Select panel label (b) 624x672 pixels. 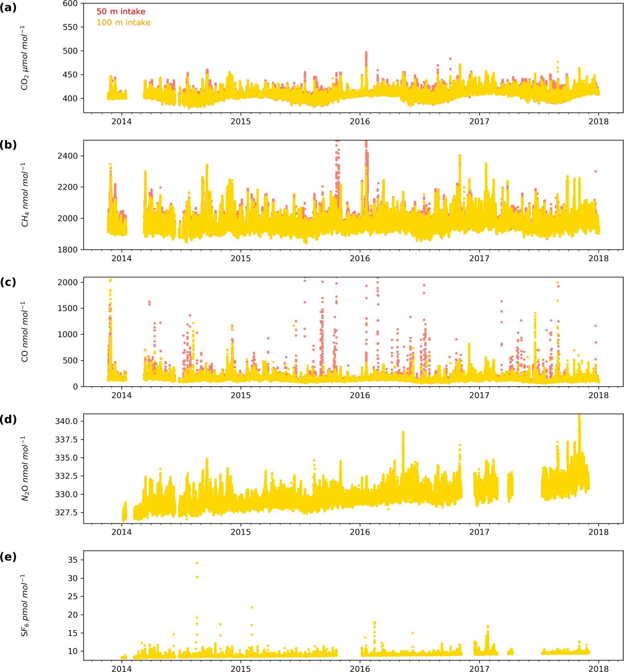[8, 145]
